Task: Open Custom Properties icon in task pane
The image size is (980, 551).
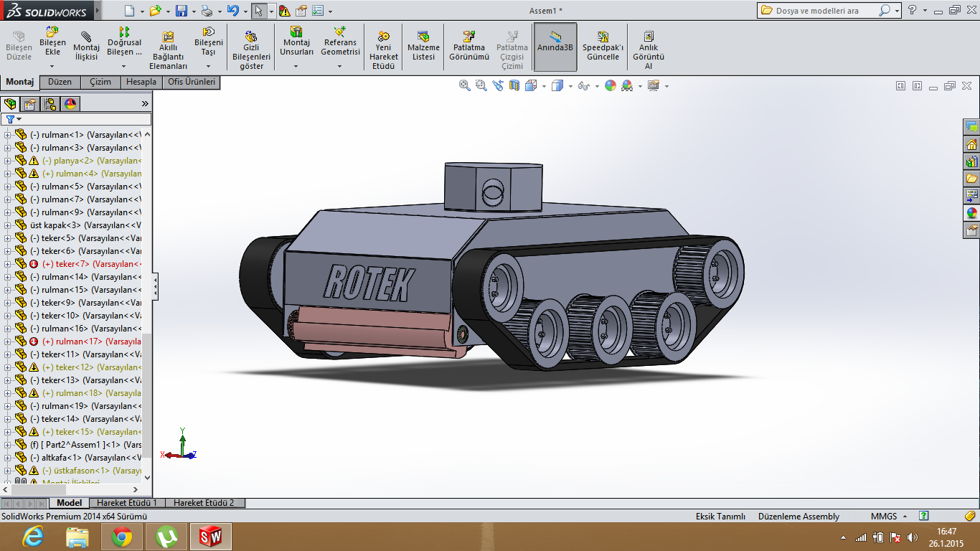Action: point(971,230)
